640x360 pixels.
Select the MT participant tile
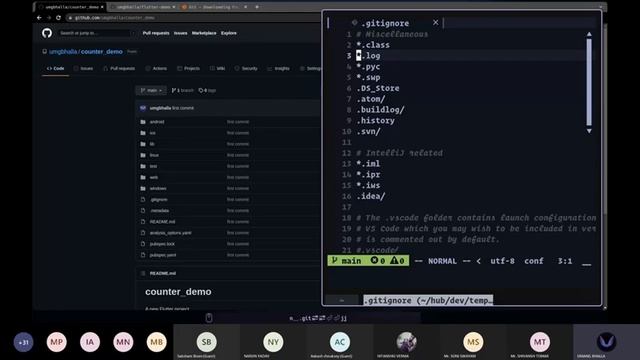[x=540, y=342]
